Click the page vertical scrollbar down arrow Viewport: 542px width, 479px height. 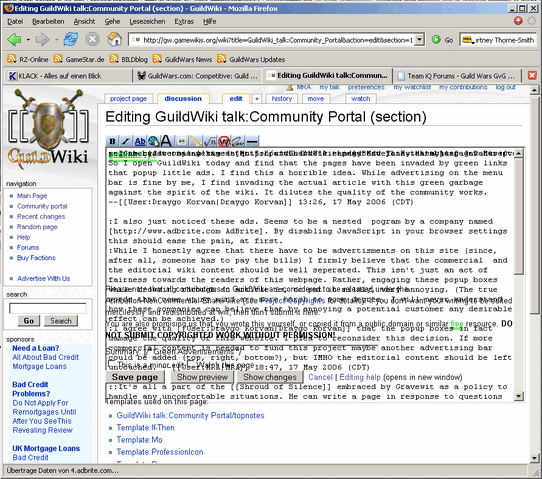(534, 459)
